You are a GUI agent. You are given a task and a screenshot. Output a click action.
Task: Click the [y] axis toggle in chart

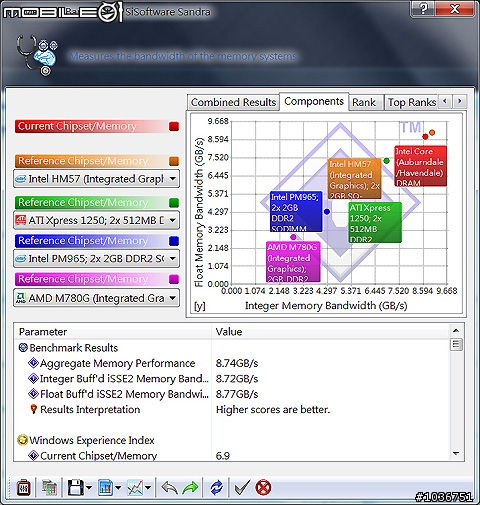[199, 306]
